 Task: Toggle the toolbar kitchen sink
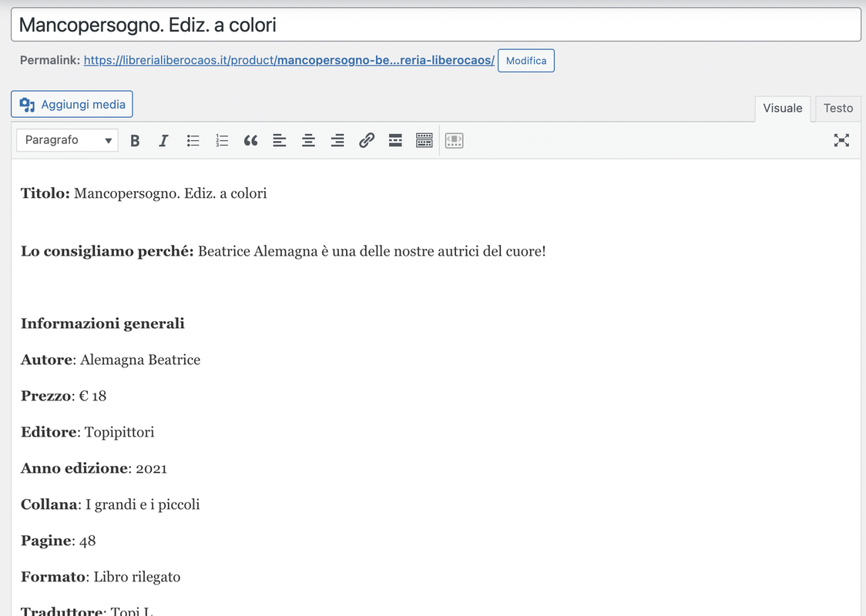(x=425, y=141)
